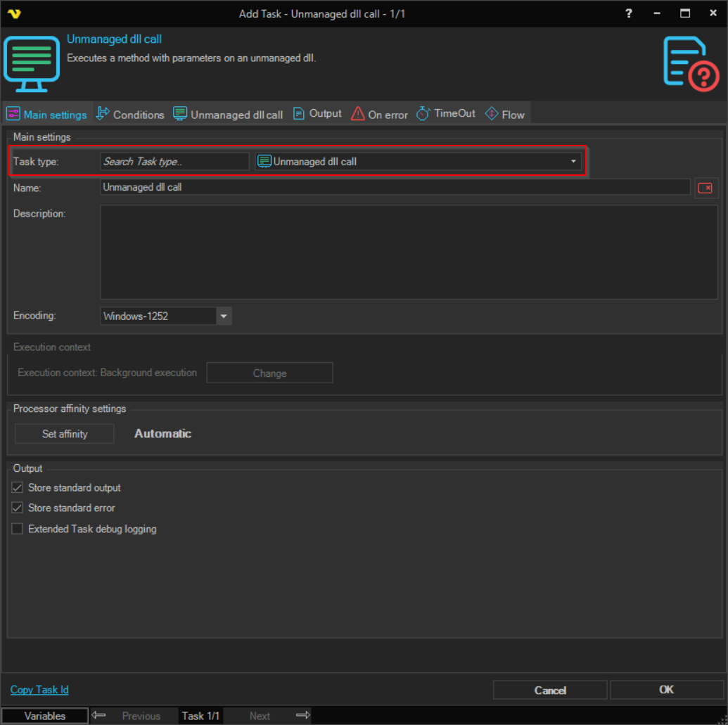Uncheck Store standard output
This screenshot has height=725, width=728.
(18, 487)
